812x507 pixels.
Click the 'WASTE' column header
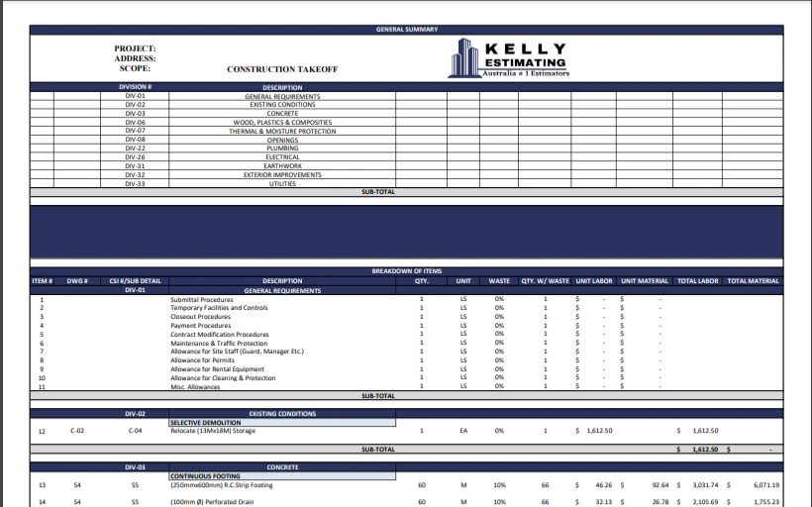click(499, 281)
